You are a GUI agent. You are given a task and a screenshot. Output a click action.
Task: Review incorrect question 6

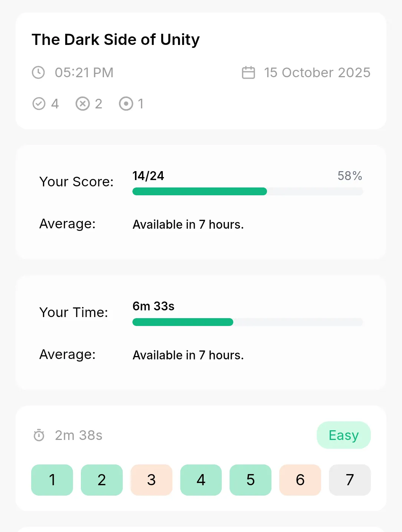coord(300,480)
